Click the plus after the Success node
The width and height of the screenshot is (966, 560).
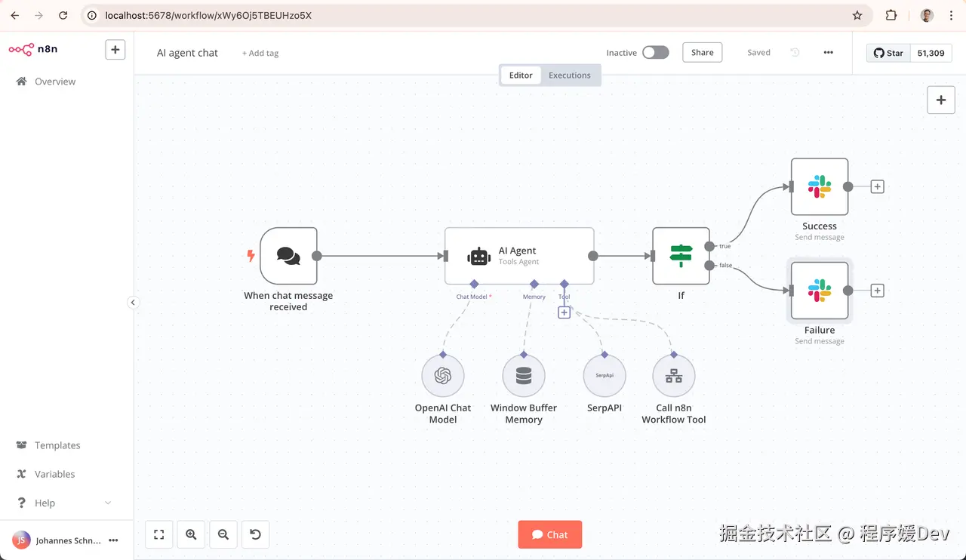877,186
